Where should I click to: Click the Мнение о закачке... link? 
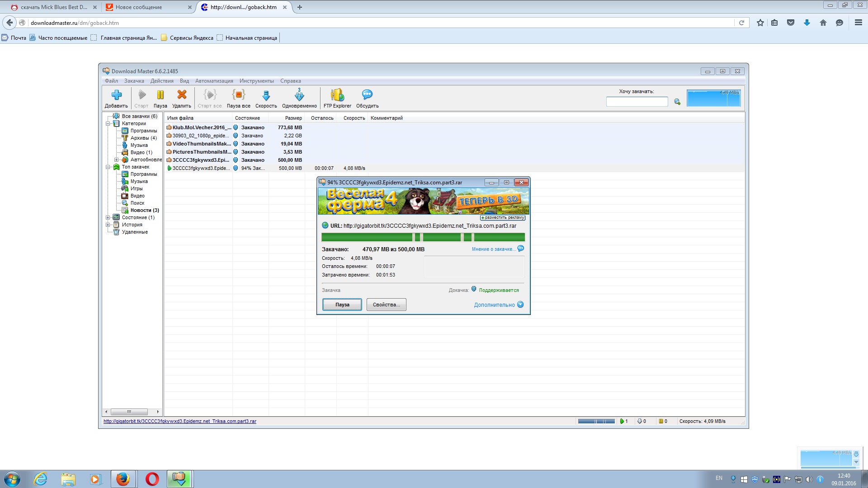[494, 249]
